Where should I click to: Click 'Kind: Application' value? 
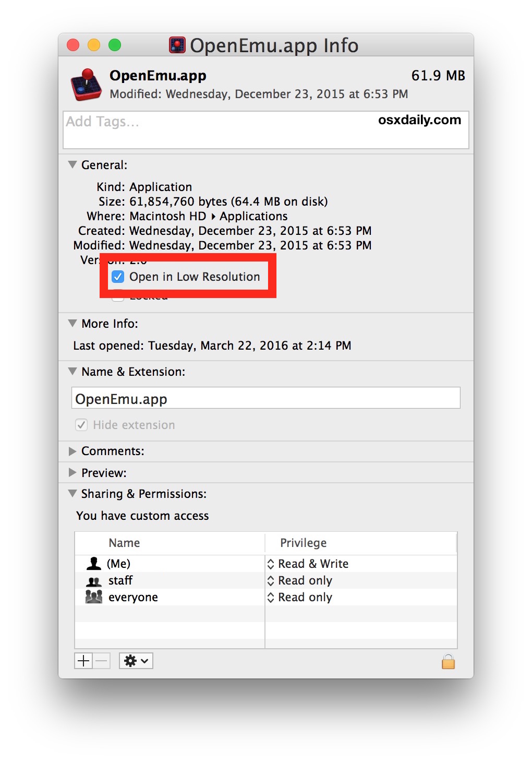tap(161, 187)
